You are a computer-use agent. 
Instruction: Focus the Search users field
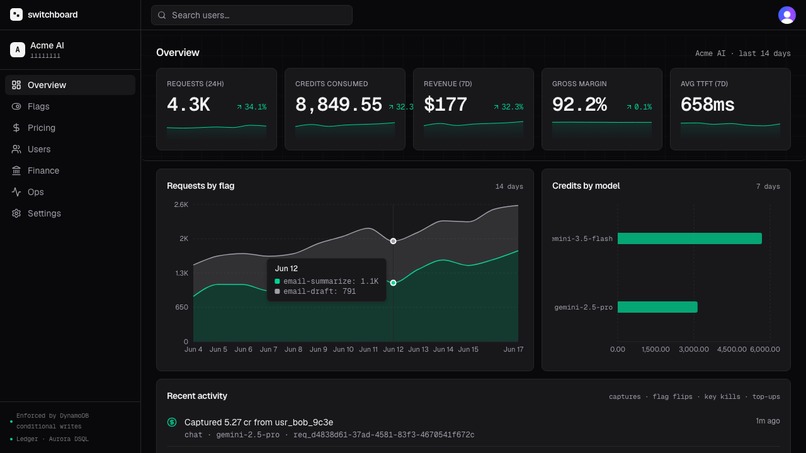pos(252,15)
